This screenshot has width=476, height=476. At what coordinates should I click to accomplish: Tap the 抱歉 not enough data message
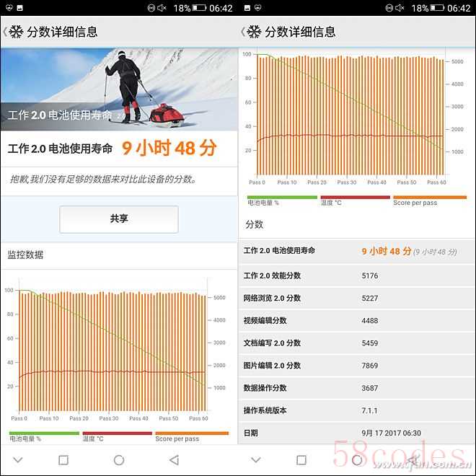pyautogui.click(x=103, y=179)
